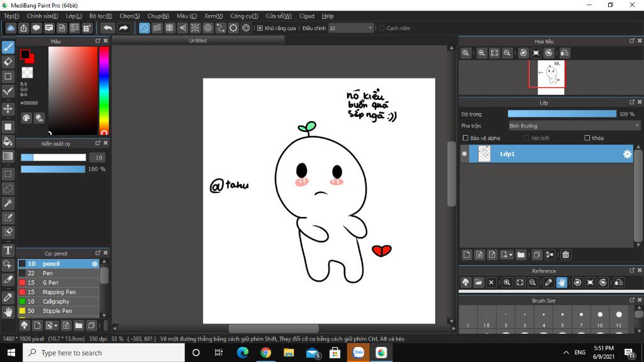Enable the Bảo vệ alpha checkbox

click(465, 138)
